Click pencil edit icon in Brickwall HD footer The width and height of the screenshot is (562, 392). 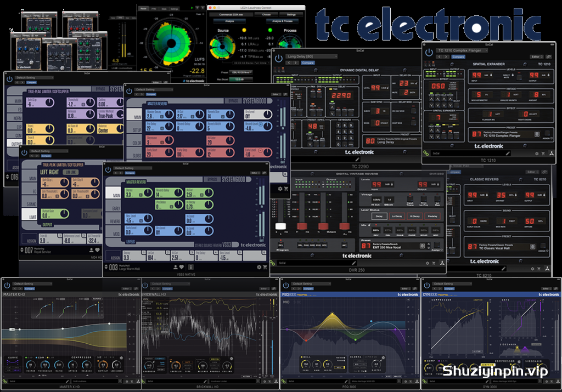tap(205, 382)
